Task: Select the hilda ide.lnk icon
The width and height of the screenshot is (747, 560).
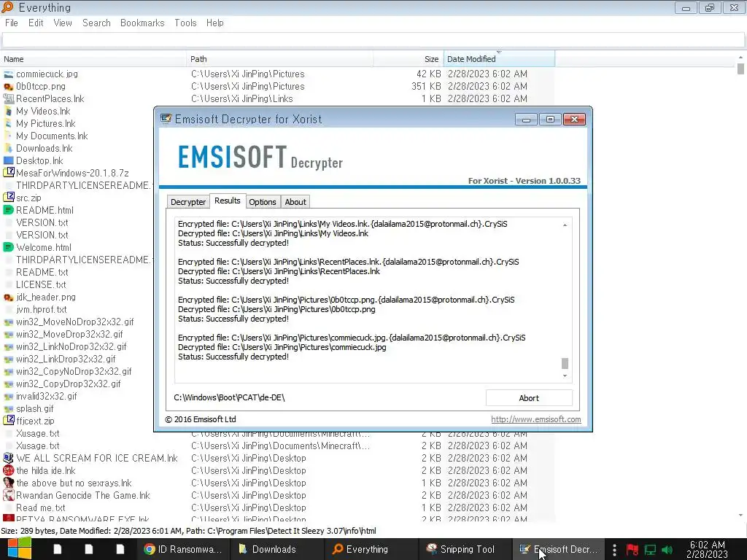Action: [9, 470]
